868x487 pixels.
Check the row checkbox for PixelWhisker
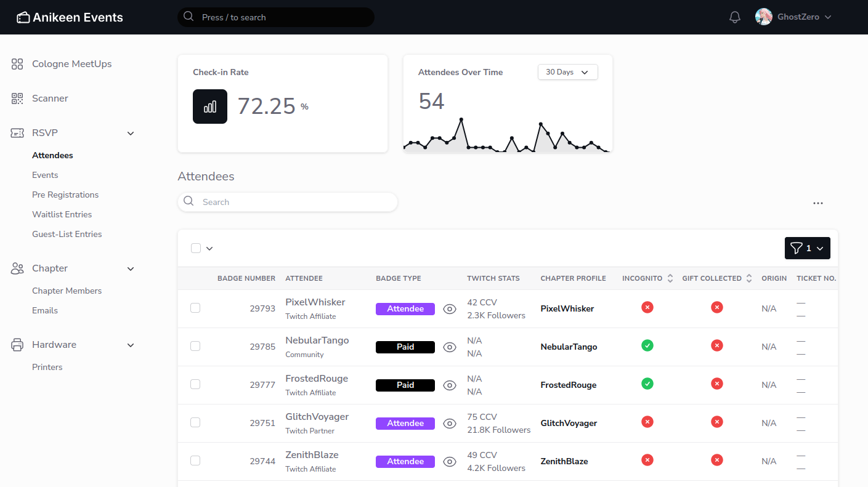(195, 308)
